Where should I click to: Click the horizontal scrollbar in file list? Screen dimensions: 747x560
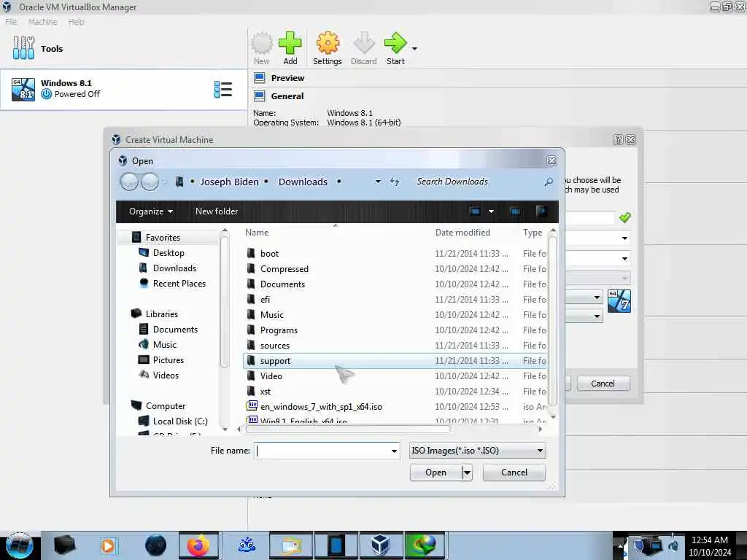(x=347, y=429)
